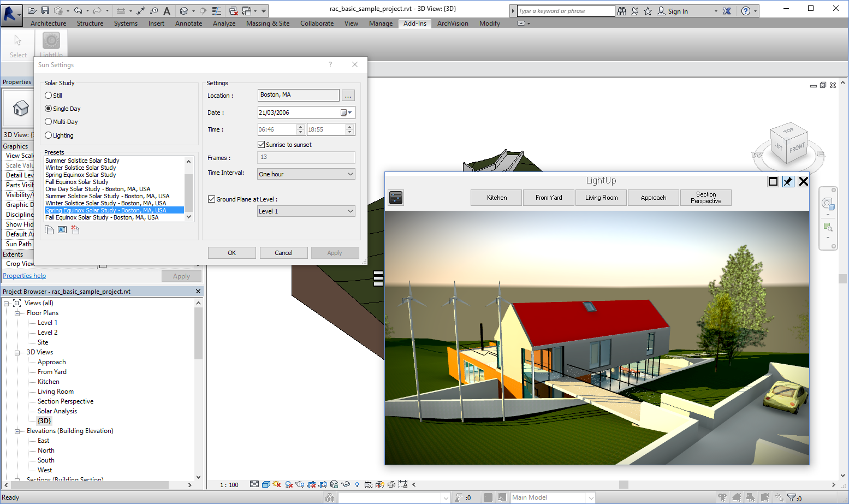Open the Section Perspective view in Project Browser
849x504 pixels.
pyautogui.click(x=66, y=401)
